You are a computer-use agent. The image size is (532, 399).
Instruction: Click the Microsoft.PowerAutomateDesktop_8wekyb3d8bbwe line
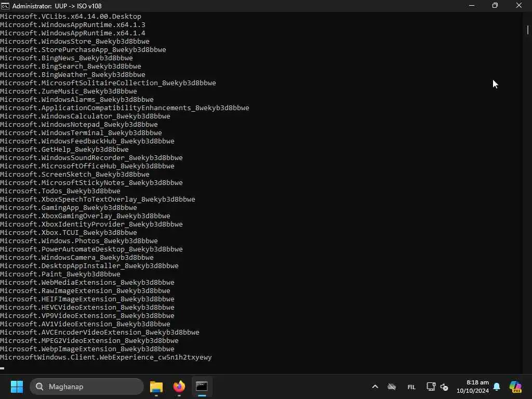pyautogui.click(x=91, y=249)
